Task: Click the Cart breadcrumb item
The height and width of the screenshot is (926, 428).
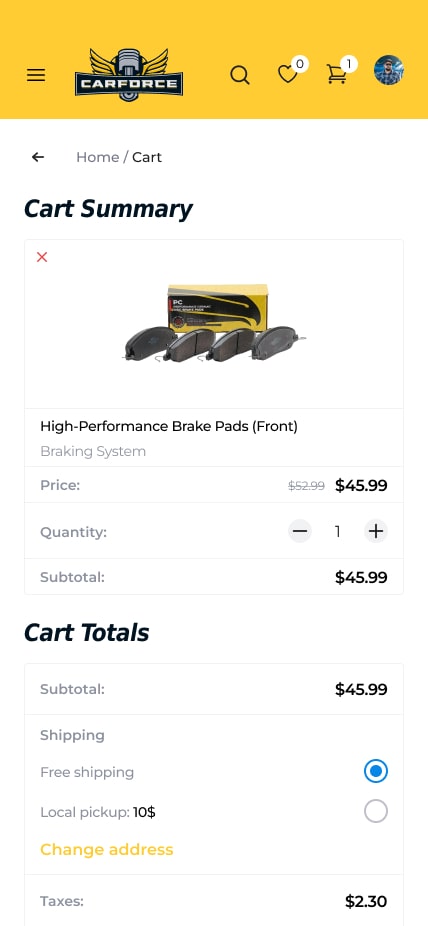Action: click(x=147, y=157)
